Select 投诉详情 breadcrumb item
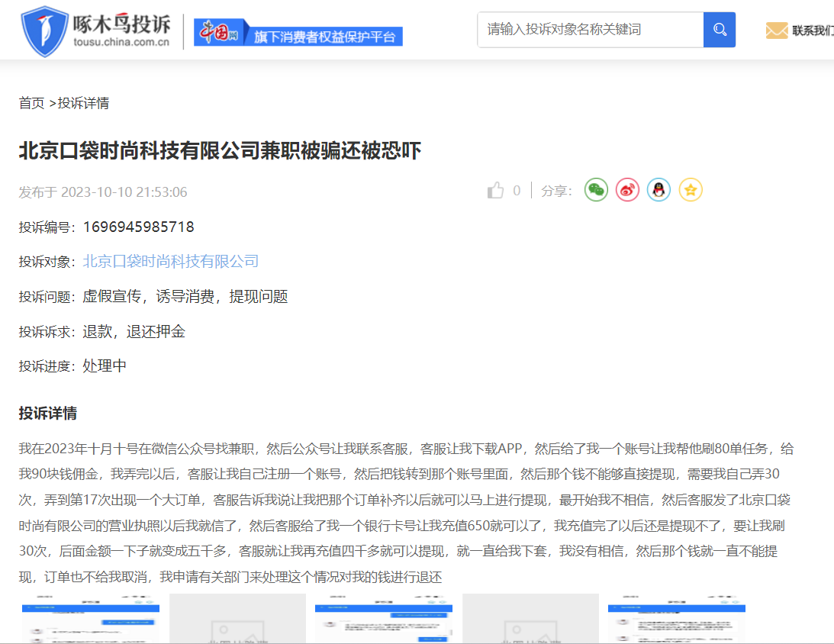Screen dimensions: 834x644 coord(83,103)
